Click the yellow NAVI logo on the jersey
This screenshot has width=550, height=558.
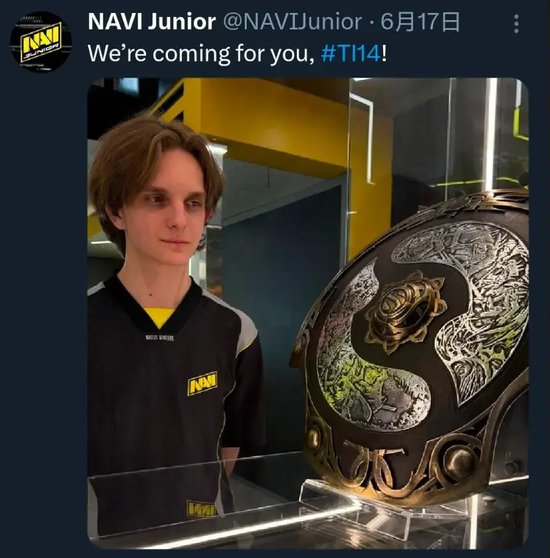[x=202, y=383]
